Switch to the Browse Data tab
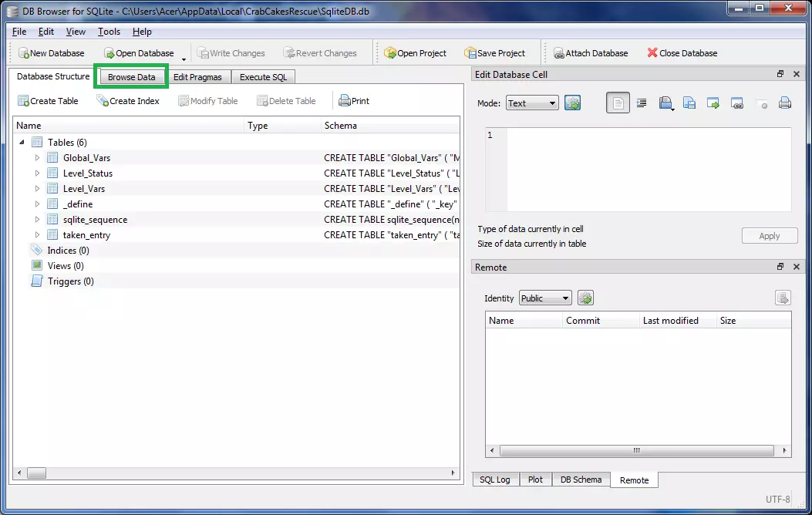Viewport: 812px width, 515px height. click(x=131, y=77)
